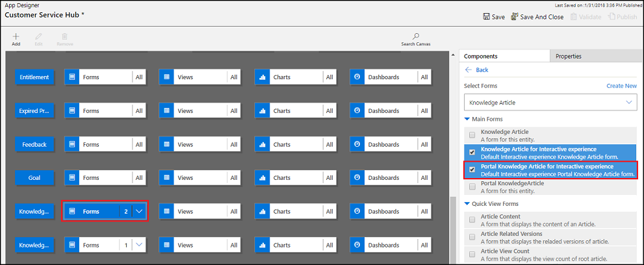Image resolution: width=644 pixels, height=265 pixels.
Task: Click the Create New link
Action: tap(622, 86)
